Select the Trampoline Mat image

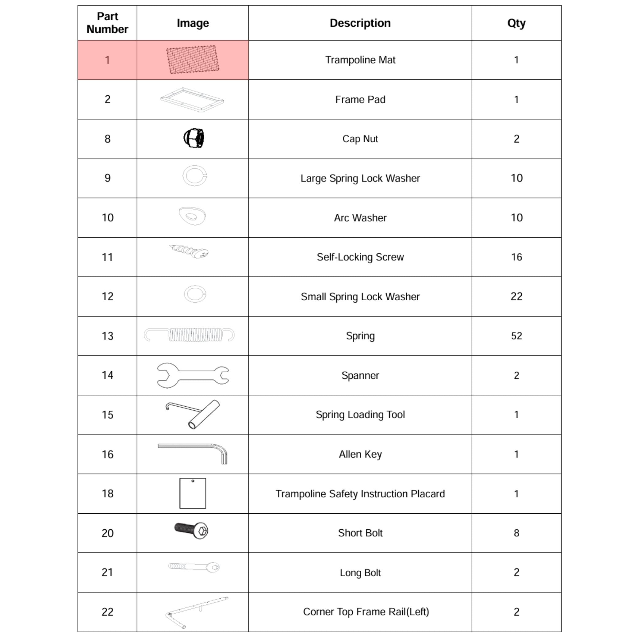click(x=193, y=60)
